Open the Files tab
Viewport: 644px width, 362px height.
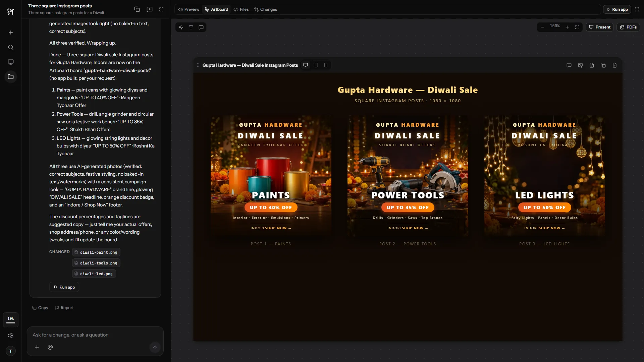(x=241, y=9)
